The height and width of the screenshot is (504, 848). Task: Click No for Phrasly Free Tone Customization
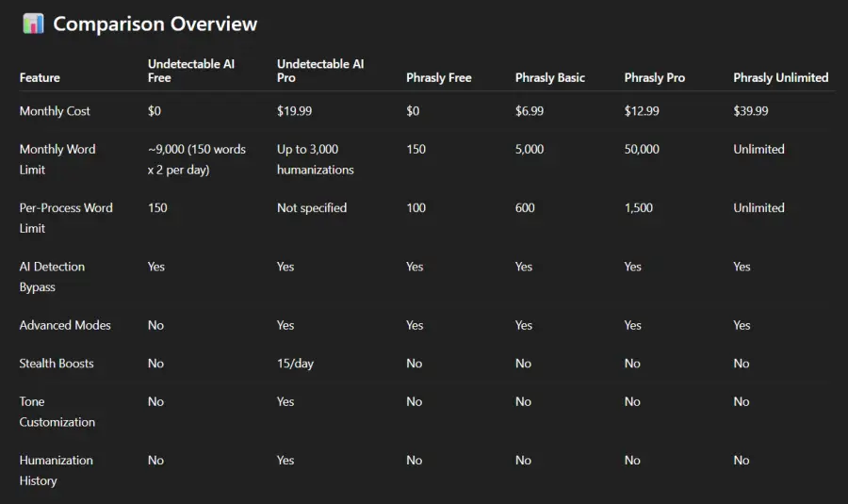(x=415, y=402)
